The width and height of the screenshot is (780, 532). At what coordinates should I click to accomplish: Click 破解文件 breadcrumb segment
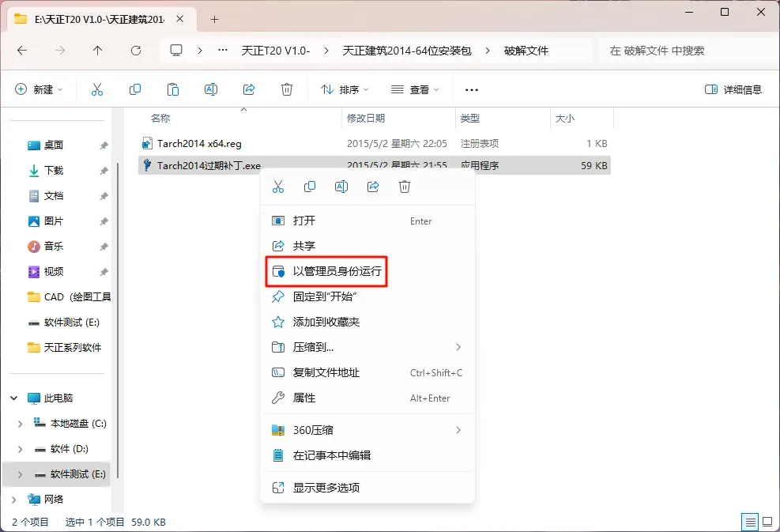526,51
